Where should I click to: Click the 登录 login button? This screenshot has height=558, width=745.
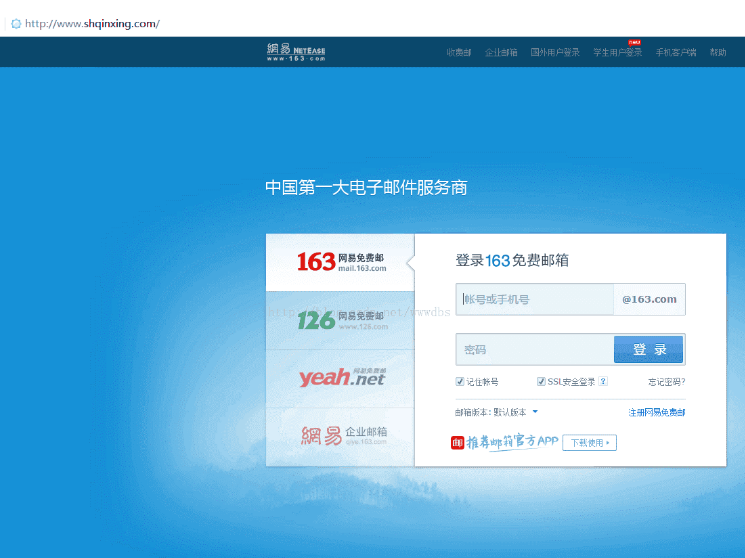pyautogui.click(x=649, y=349)
